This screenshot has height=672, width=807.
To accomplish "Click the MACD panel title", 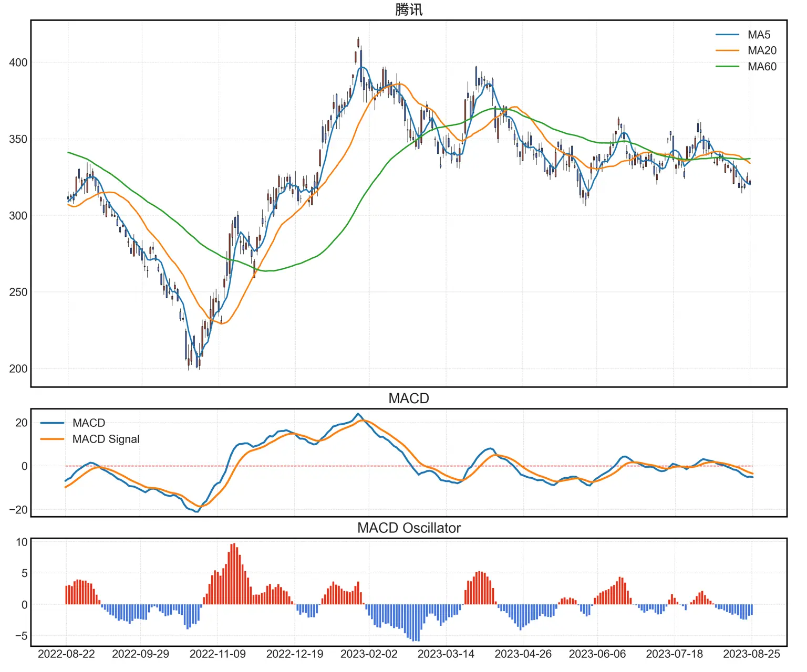I will pos(408,398).
